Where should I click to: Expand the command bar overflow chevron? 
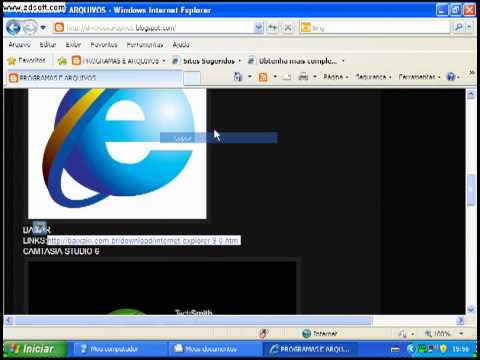click(x=471, y=72)
